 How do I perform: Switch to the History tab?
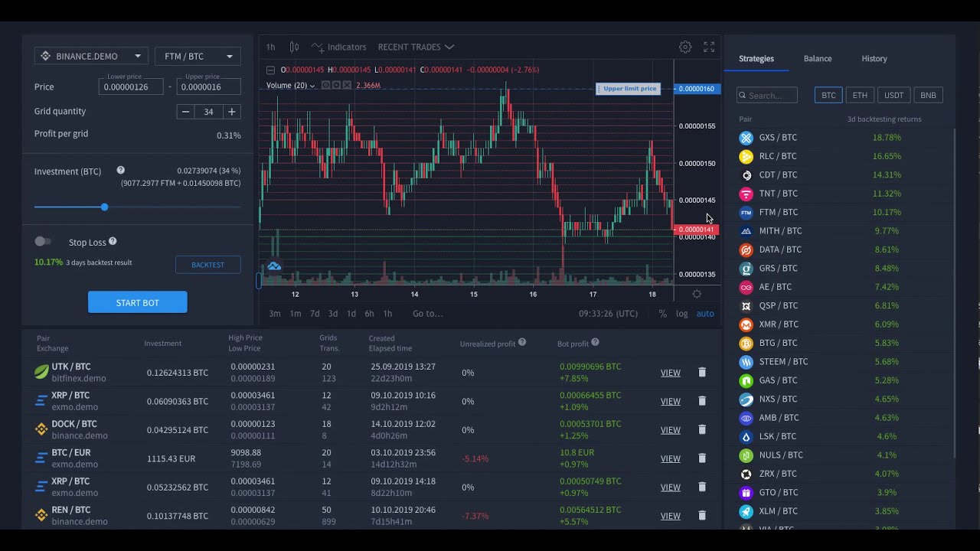(x=874, y=58)
